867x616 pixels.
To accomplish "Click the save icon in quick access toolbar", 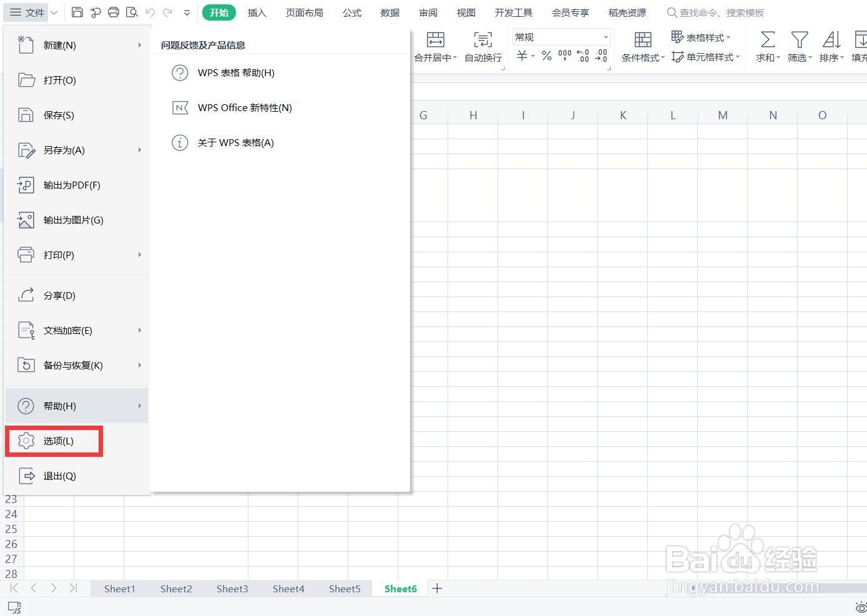I will pyautogui.click(x=77, y=12).
